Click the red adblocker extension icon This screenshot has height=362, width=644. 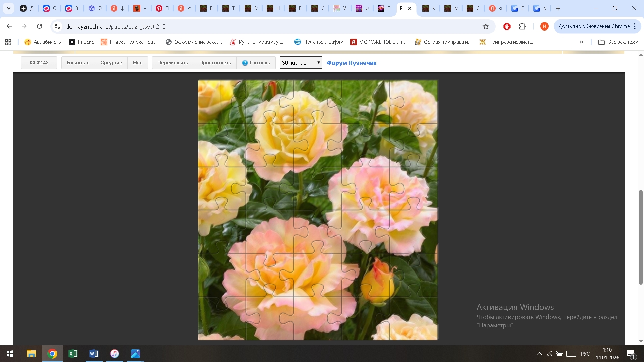[x=507, y=26]
